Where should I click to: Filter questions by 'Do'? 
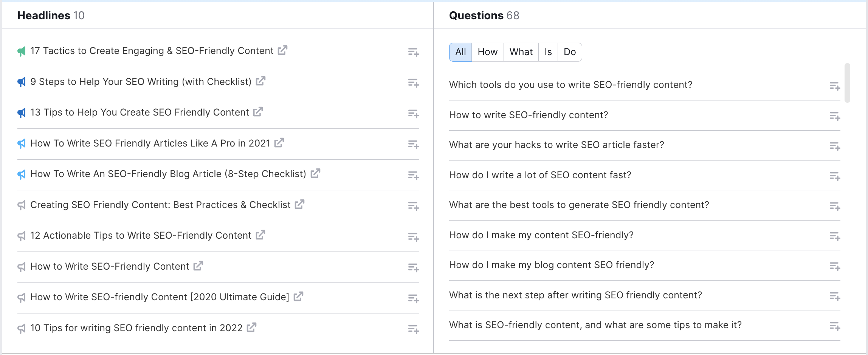(x=570, y=52)
